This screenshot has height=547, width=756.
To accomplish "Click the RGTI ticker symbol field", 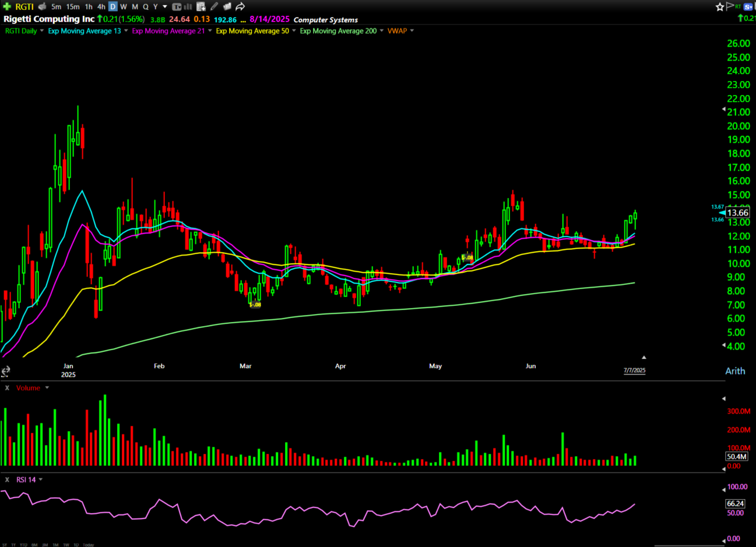I will tap(24, 6).
